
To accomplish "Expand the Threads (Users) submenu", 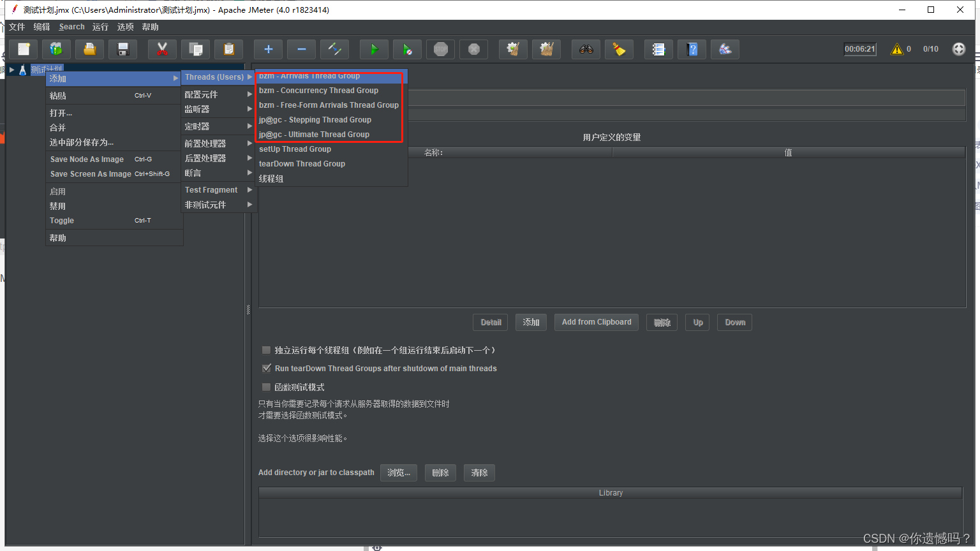I will tap(218, 77).
